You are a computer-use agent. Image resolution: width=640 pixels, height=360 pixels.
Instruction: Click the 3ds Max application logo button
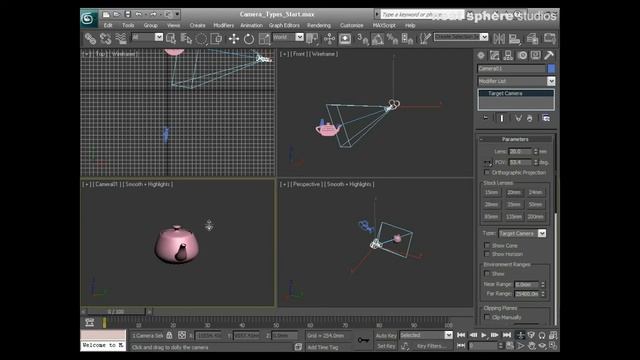tap(89, 18)
